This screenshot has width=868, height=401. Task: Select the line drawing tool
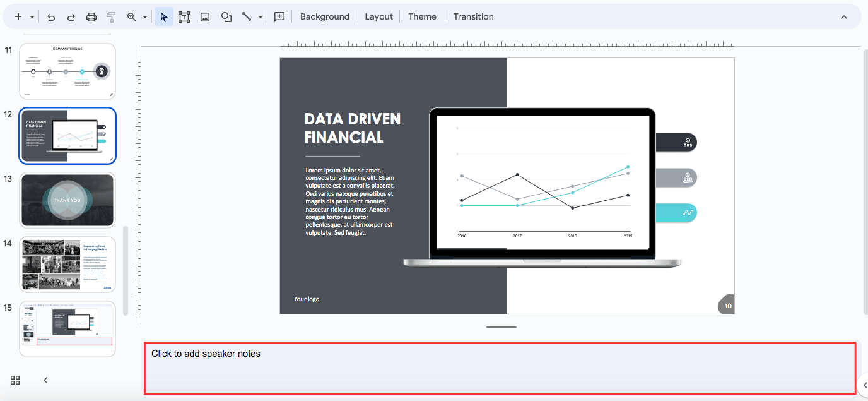tap(247, 16)
